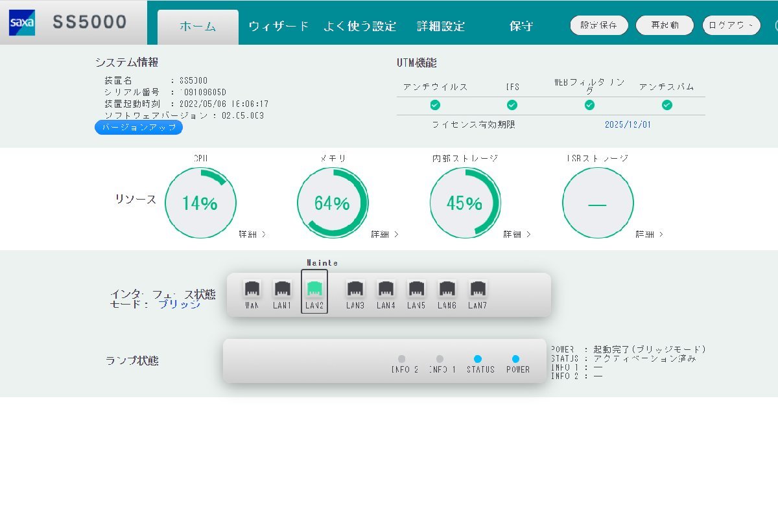
Task: Click the SS5000 product title
Action: [89, 22]
